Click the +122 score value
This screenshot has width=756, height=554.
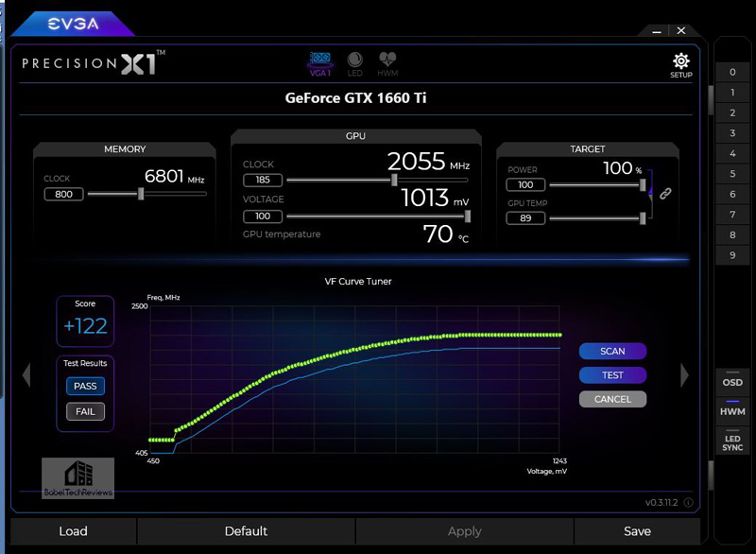tap(85, 326)
